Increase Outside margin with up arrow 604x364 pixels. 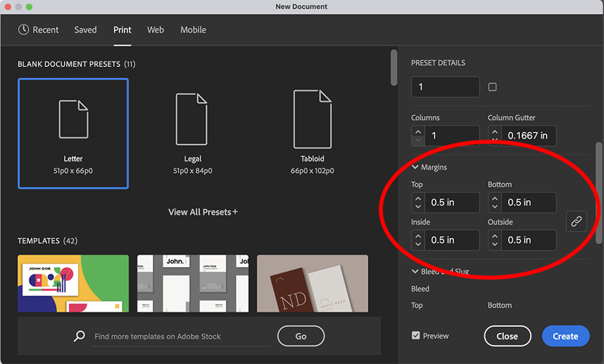pyautogui.click(x=494, y=236)
